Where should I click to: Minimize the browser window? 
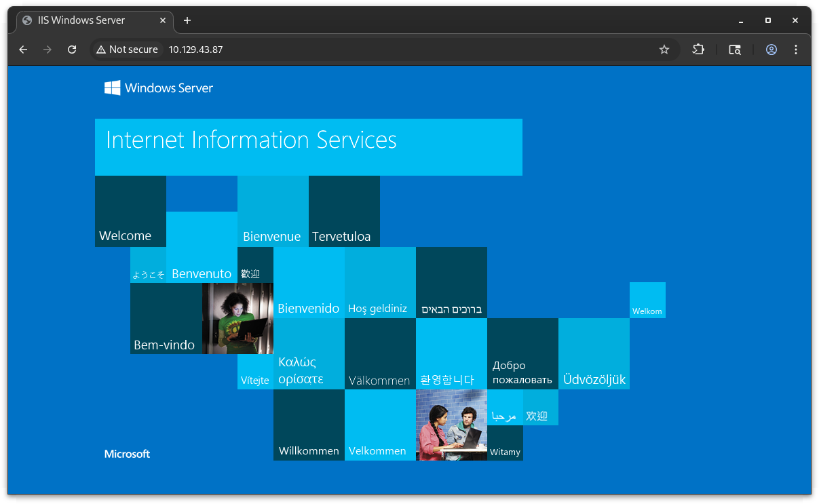(741, 20)
